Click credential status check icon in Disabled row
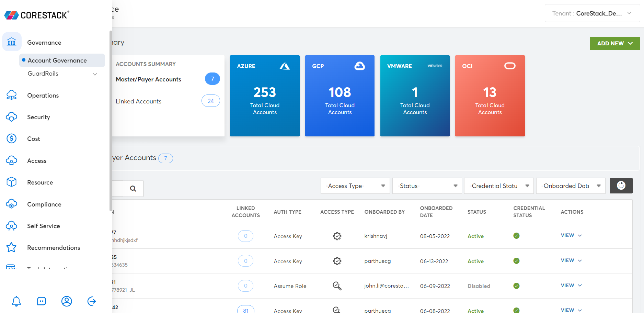The image size is (644, 313). pyautogui.click(x=516, y=286)
